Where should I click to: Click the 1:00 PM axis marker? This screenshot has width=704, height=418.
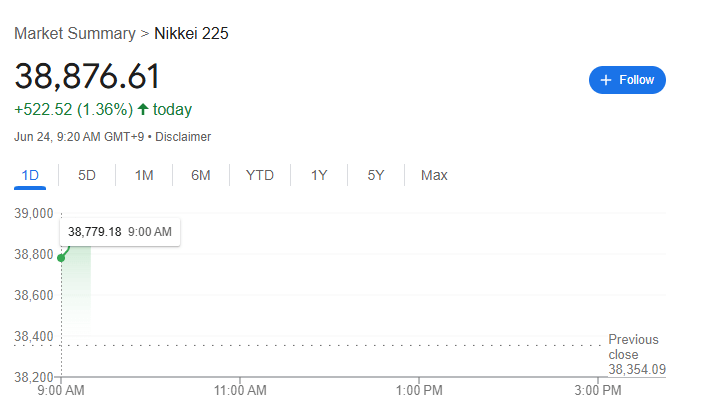(419, 390)
